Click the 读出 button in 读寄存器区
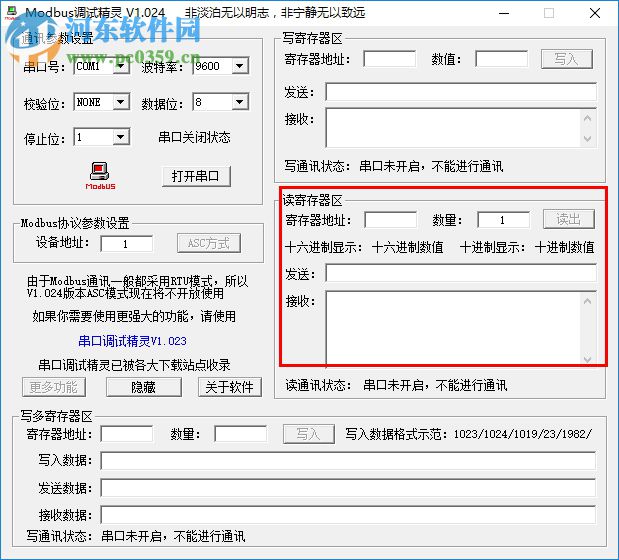Image resolution: width=619 pixels, height=560 pixels. click(569, 219)
